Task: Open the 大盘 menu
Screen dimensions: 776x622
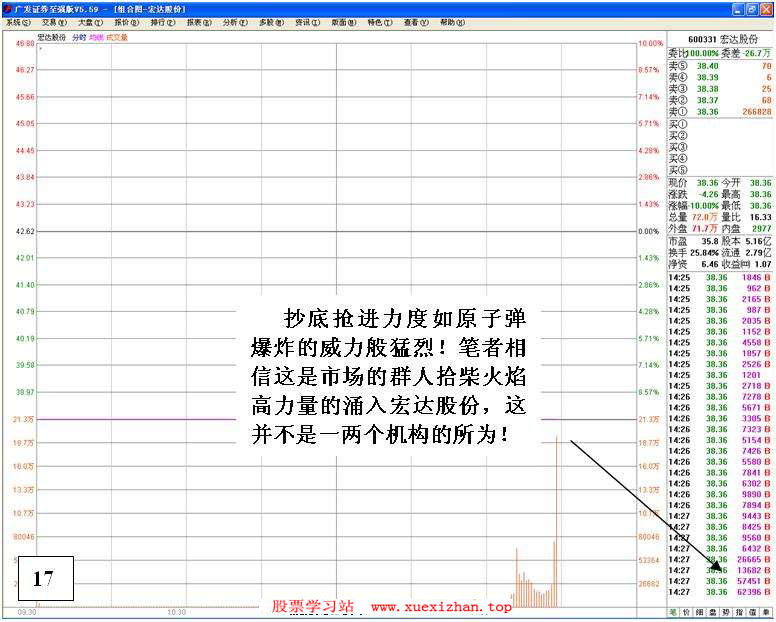Action: coord(91,22)
